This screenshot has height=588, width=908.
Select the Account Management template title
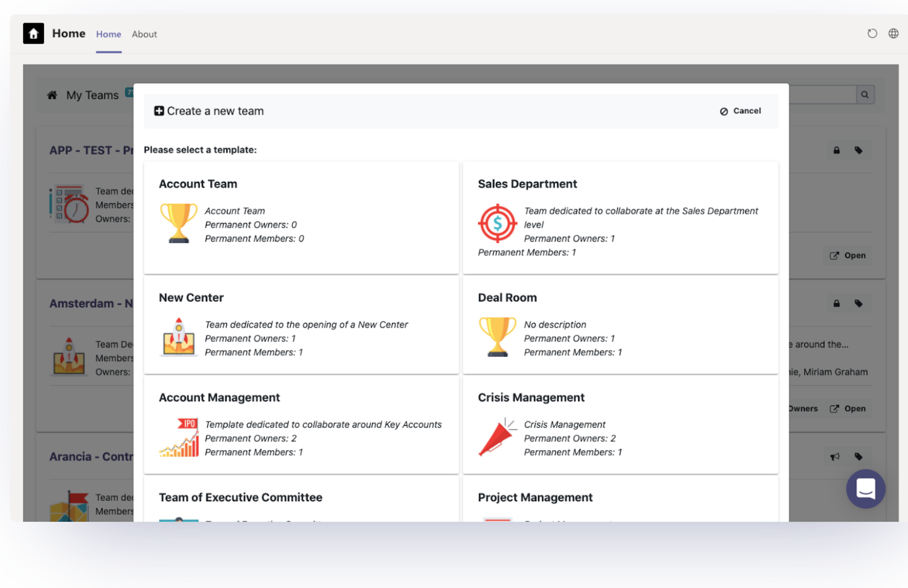point(220,397)
